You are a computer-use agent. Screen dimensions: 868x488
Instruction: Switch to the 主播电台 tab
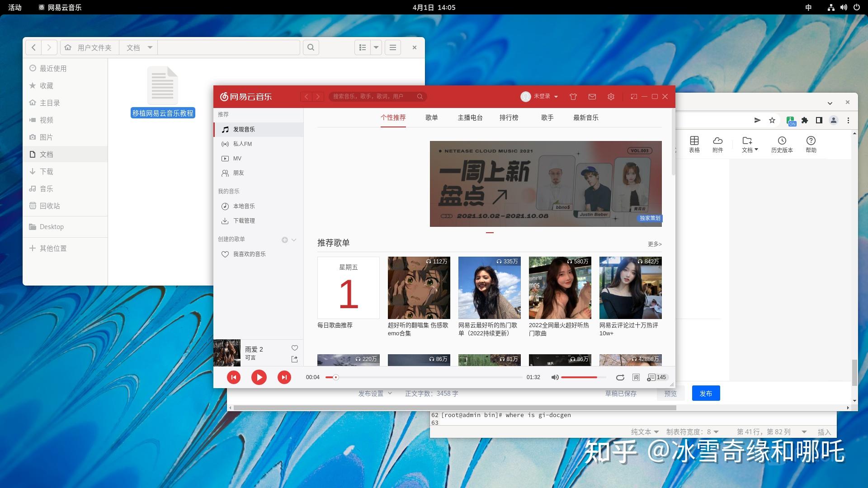(x=470, y=118)
